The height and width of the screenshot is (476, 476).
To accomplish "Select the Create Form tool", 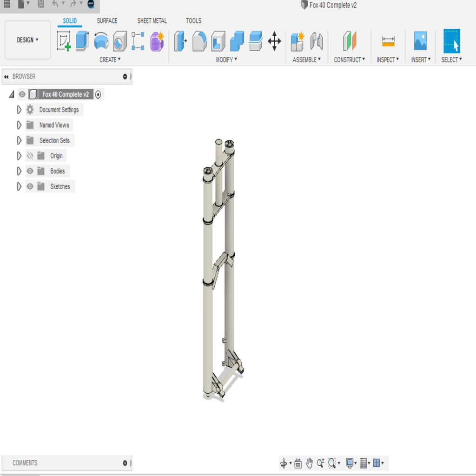I will tap(157, 41).
